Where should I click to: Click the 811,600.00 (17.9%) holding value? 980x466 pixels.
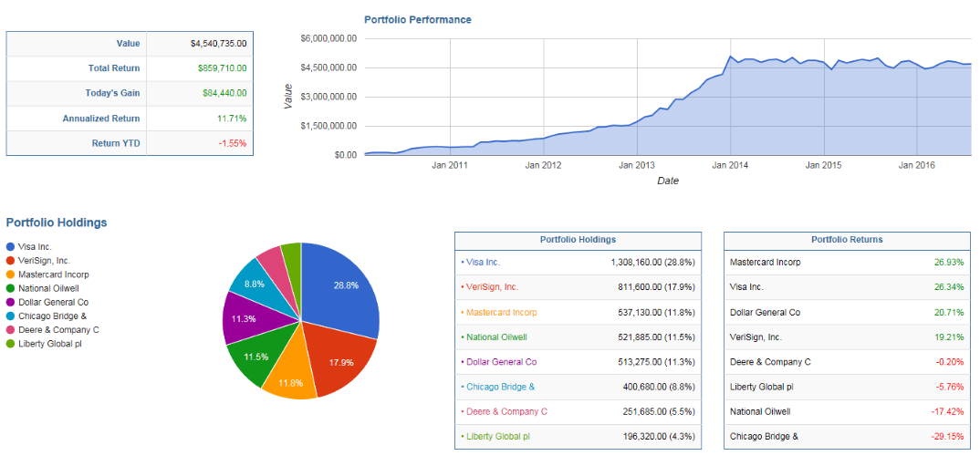tap(657, 287)
